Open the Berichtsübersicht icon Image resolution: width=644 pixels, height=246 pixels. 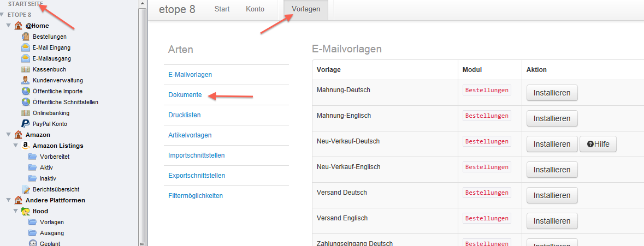[x=26, y=189]
